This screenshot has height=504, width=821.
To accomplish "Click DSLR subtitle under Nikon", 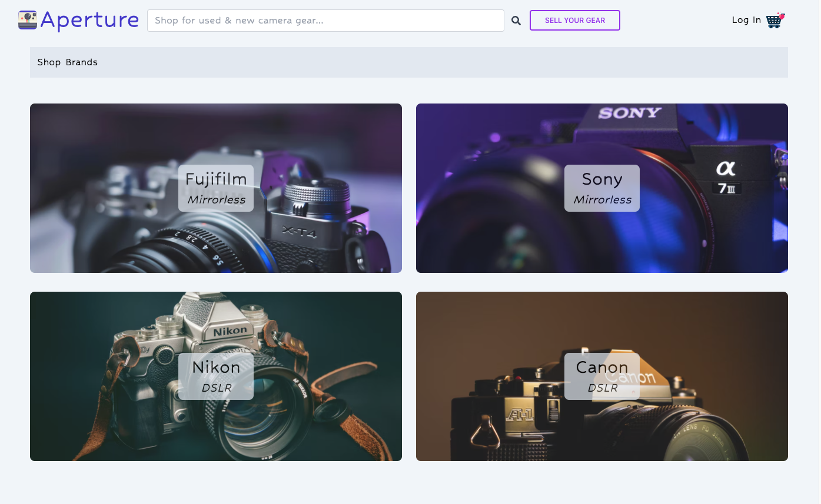I will click(x=216, y=388).
